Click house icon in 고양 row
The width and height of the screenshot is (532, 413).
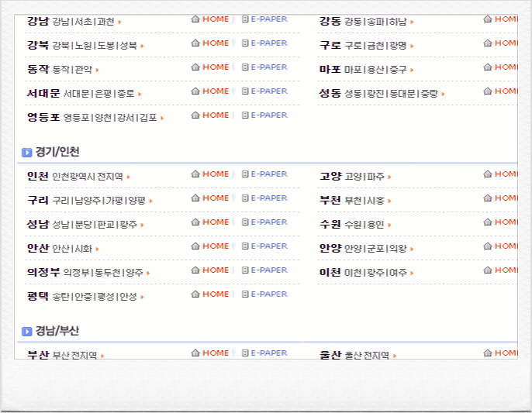pos(488,174)
